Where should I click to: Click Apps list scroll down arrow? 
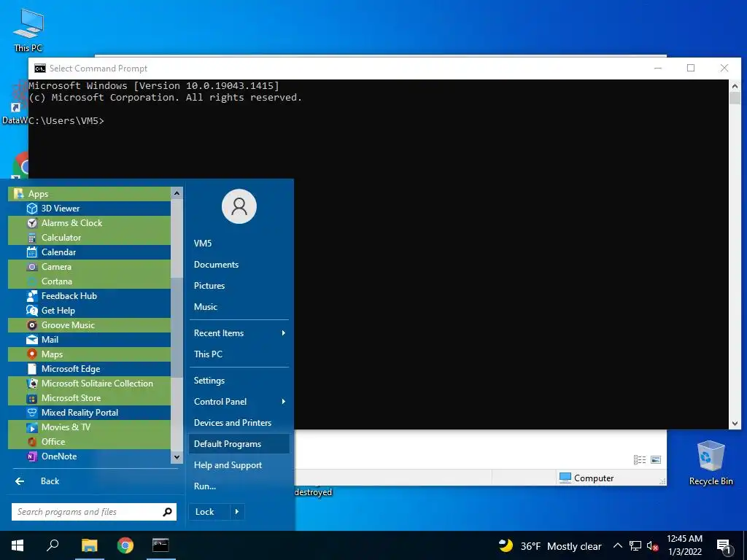click(x=177, y=457)
